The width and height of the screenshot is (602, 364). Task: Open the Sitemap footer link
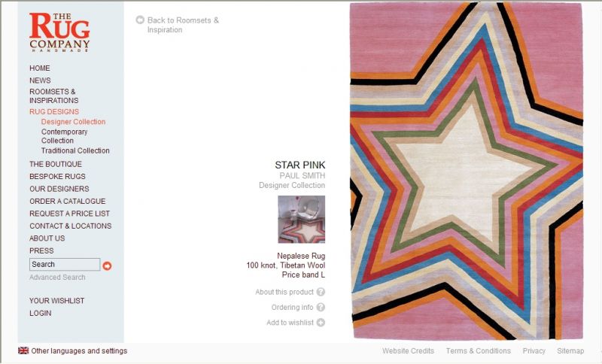pyautogui.click(x=570, y=351)
